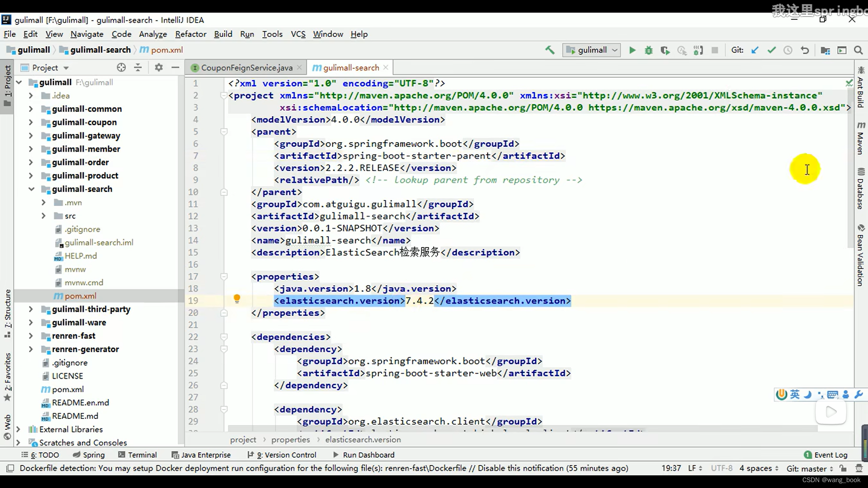Run the gulimall configuration with play button
This screenshot has height=488, width=868.
point(632,50)
